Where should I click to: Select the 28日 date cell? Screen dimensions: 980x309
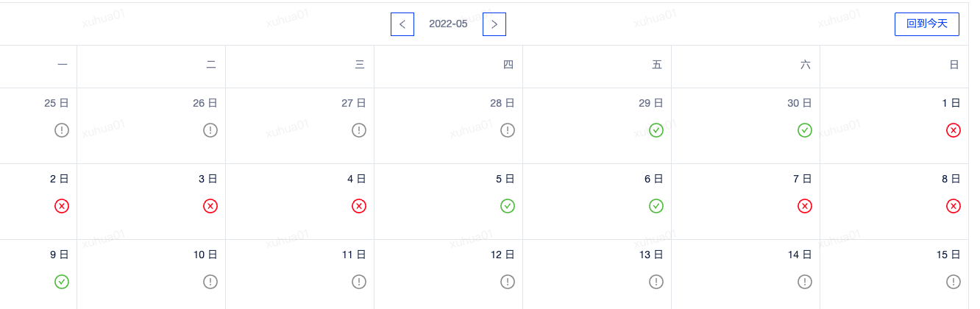coord(449,126)
